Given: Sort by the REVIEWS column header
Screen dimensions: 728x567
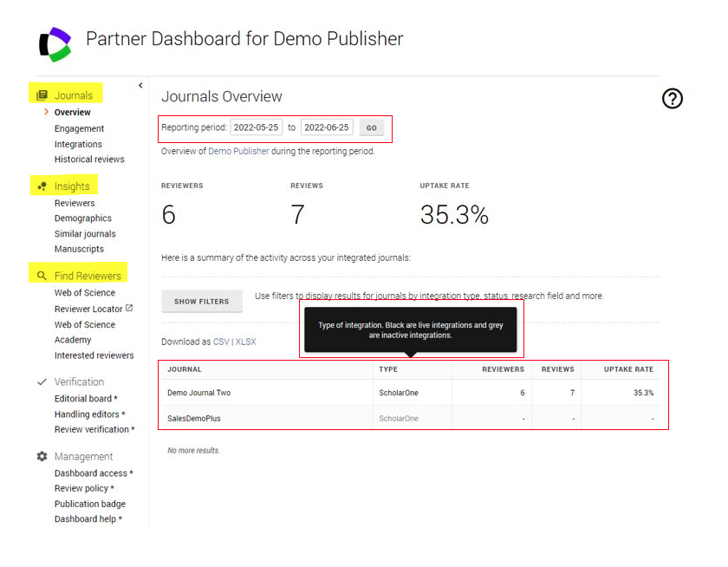Looking at the screenshot, I should tap(557, 369).
